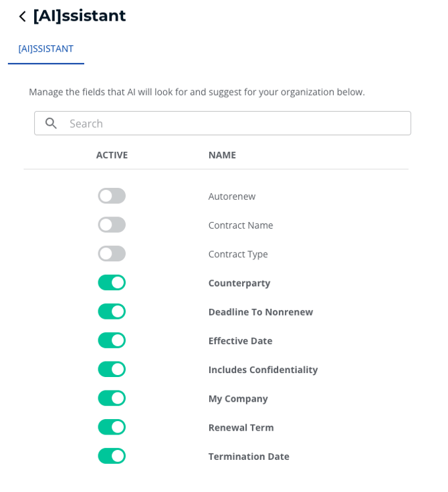
Task: Disable the Counterparty toggle
Action: pos(112,283)
